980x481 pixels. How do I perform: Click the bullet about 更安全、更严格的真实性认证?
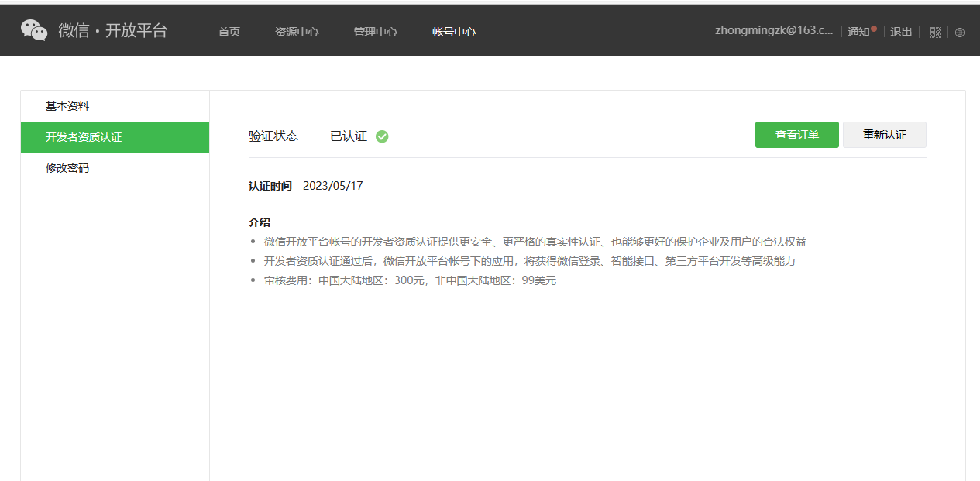tap(535, 242)
